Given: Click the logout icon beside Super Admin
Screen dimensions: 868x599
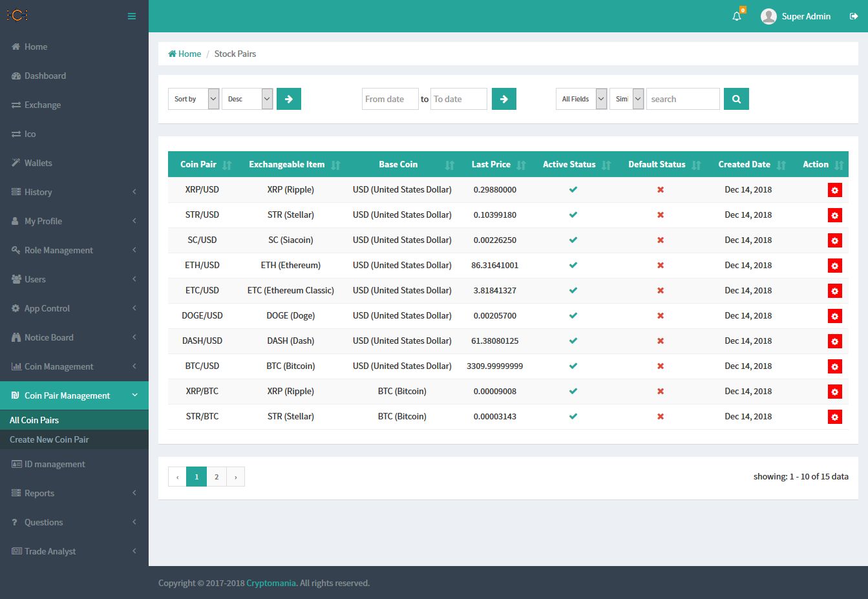Looking at the screenshot, I should click(853, 16).
